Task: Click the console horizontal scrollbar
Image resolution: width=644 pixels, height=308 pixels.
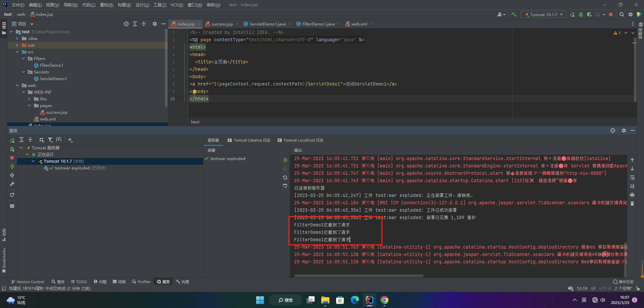Action: click(359, 276)
